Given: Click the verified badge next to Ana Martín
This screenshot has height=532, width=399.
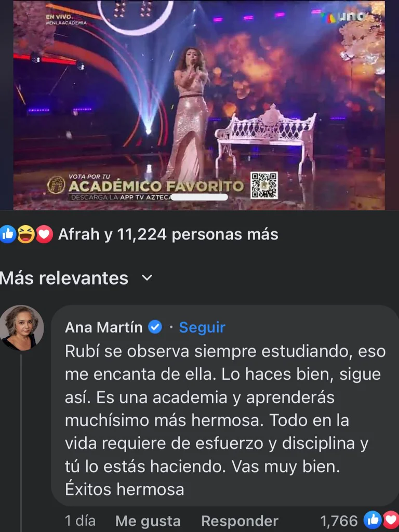Looking at the screenshot, I should pyautogui.click(x=155, y=327).
